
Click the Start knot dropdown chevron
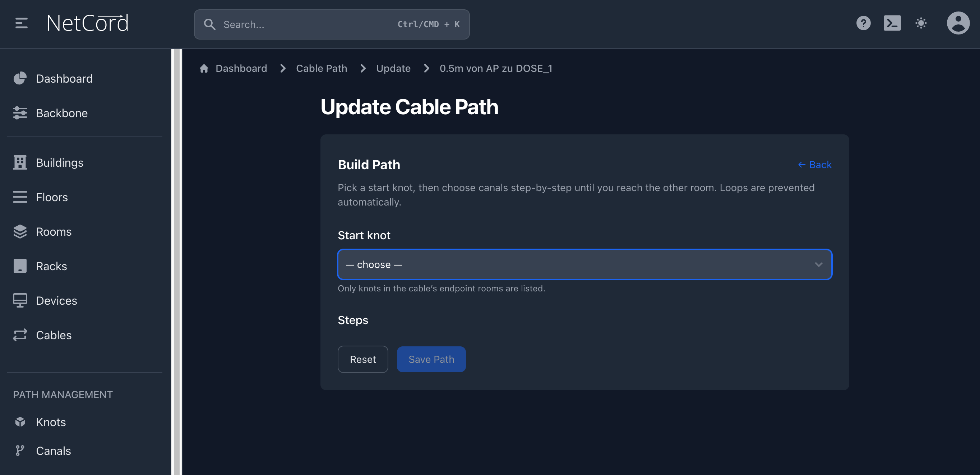[x=818, y=264]
